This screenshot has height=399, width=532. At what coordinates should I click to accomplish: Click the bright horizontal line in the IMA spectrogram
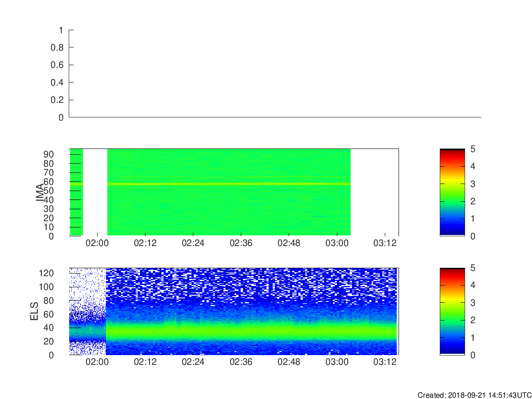point(229,184)
